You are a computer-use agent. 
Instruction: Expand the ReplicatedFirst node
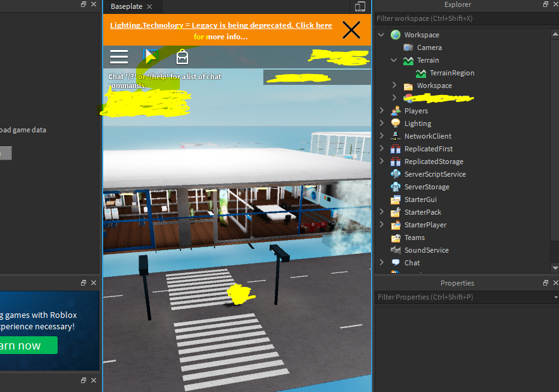(x=382, y=148)
